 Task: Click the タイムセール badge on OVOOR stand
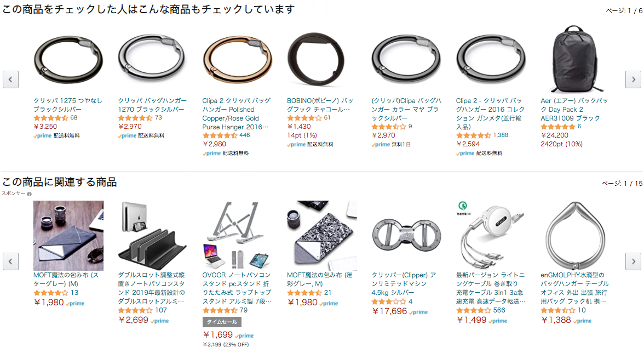pyautogui.click(x=222, y=322)
